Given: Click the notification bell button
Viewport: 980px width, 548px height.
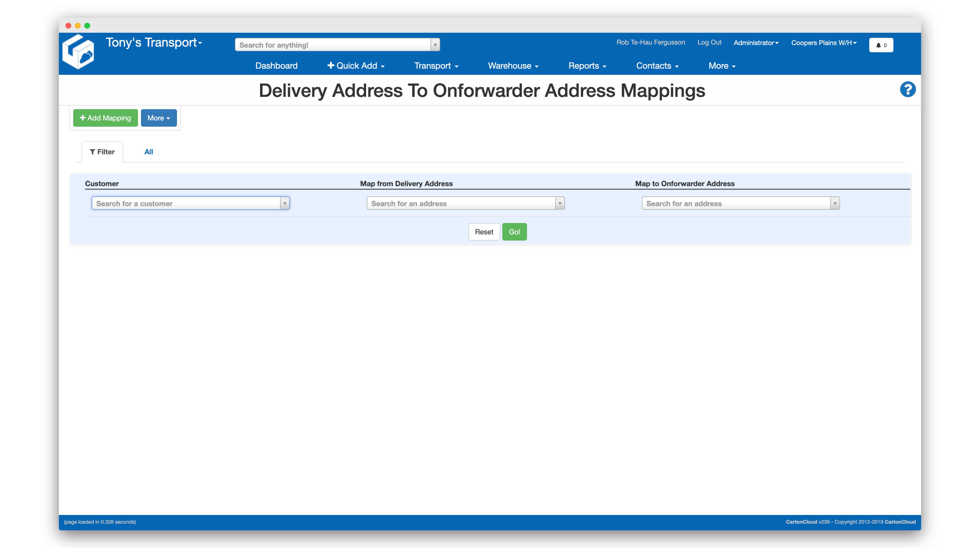Looking at the screenshot, I should click(x=881, y=45).
